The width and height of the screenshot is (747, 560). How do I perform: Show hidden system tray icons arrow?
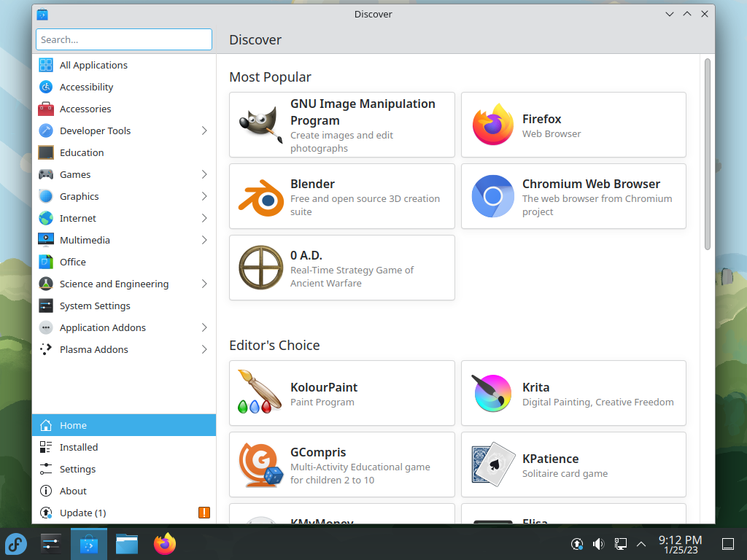641,544
